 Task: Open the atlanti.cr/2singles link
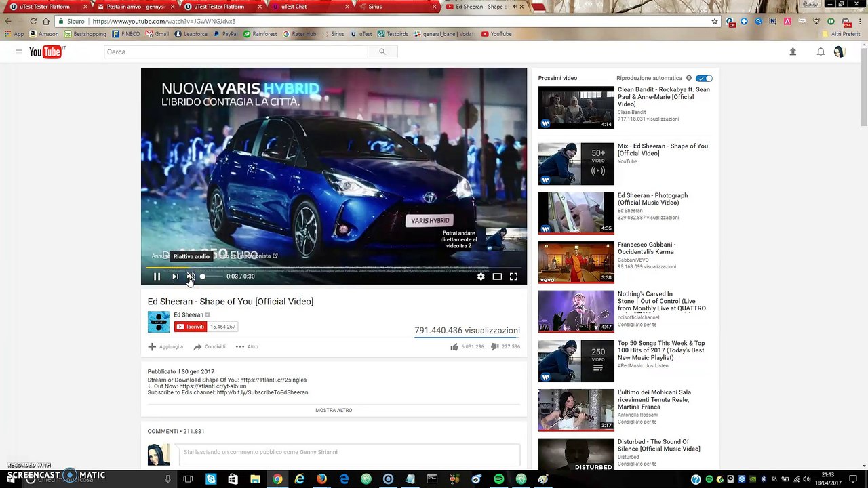pos(273,380)
